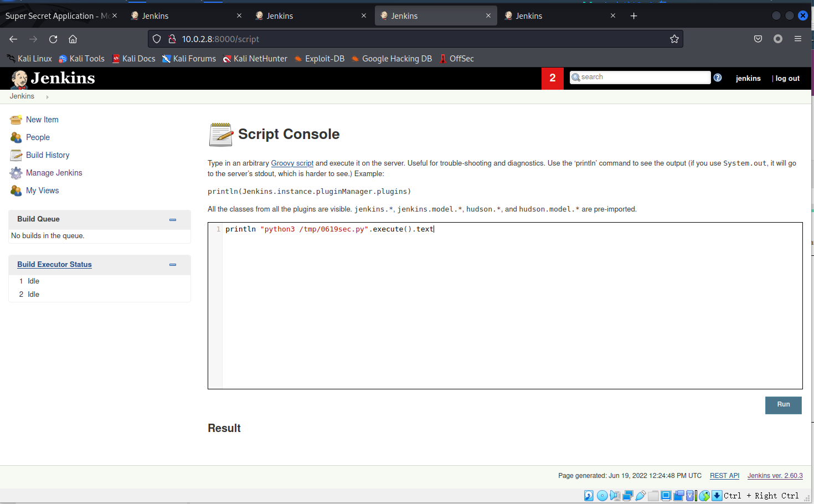Open the Kali Linux bookmark
The height and width of the screenshot is (504, 814).
click(29, 59)
